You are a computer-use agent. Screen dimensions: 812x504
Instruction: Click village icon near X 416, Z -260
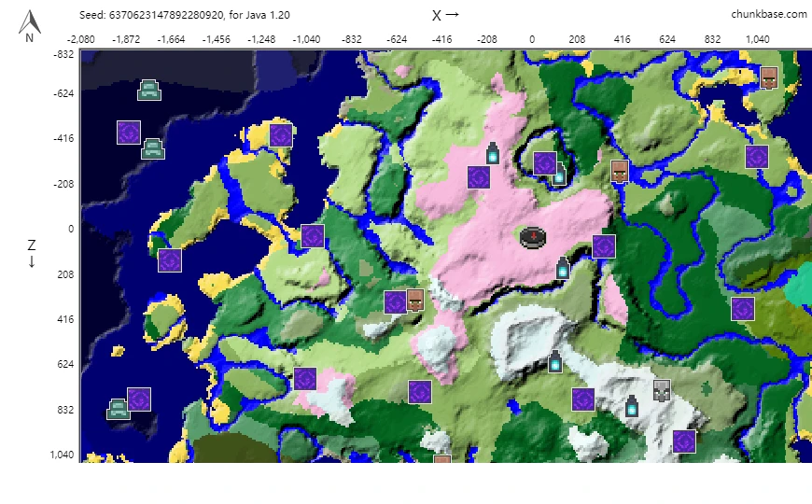coord(620,171)
